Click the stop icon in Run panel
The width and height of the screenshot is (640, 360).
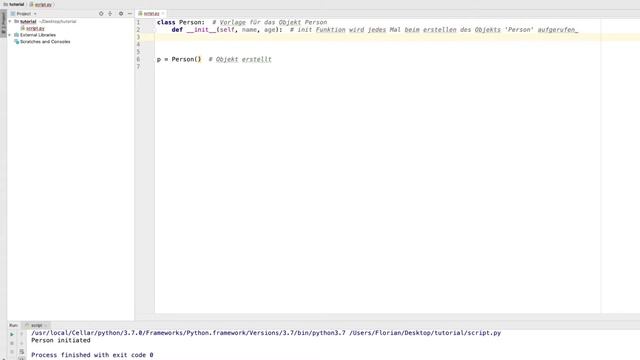(12, 343)
